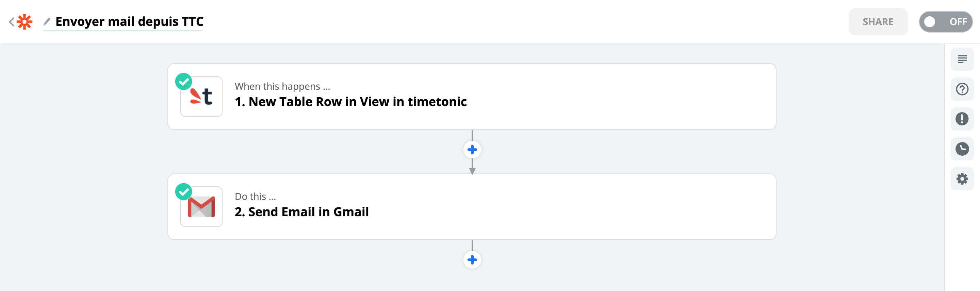
Task: Add a new step after Gmail action
Action: 472,260
